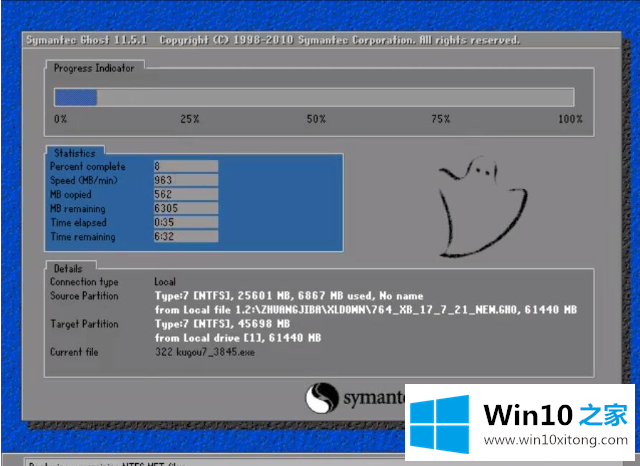This screenshot has width=640, height=466.
Task: Click the 0% progress marker
Action: click(60, 119)
